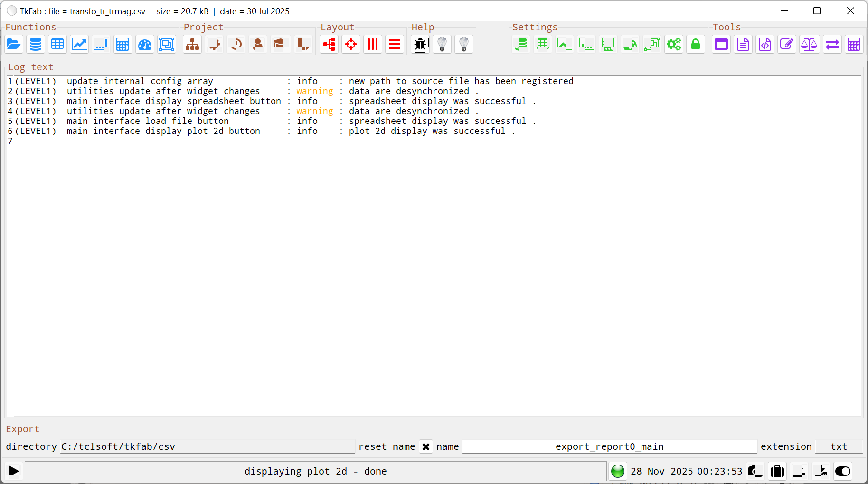This screenshot has height=484, width=868.
Task: Open a data file with the folder icon
Action: point(13,44)
